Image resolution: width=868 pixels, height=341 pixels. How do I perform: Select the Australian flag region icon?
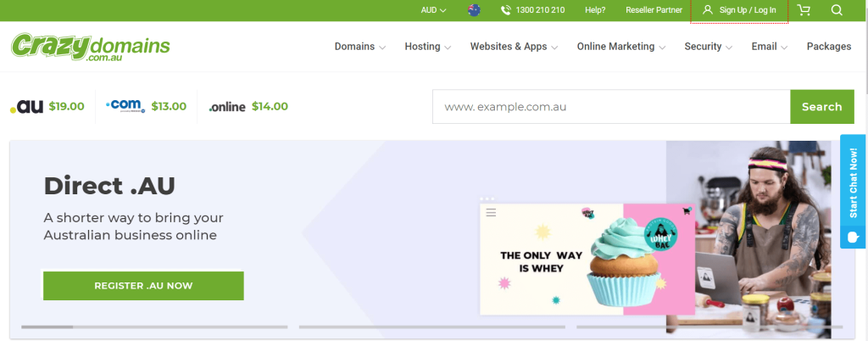474,10
